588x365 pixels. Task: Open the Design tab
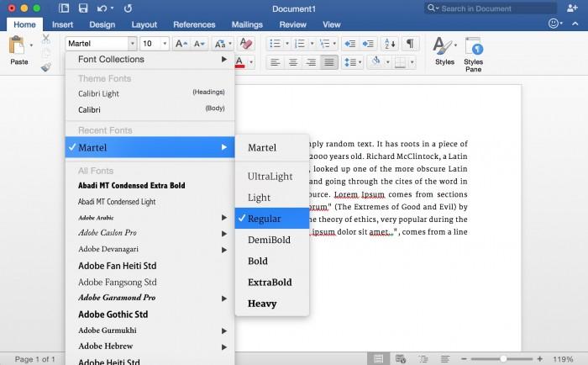pyautogui.click(x=102, y=24)
